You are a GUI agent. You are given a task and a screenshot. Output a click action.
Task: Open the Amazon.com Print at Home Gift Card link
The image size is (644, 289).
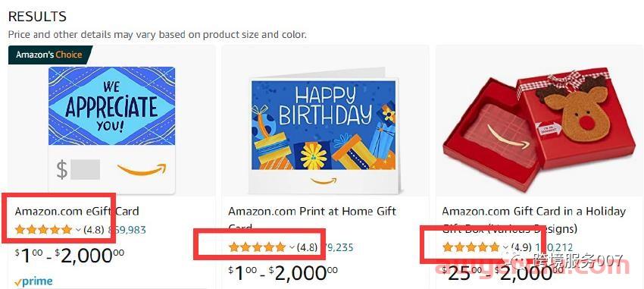click(312, 219)
